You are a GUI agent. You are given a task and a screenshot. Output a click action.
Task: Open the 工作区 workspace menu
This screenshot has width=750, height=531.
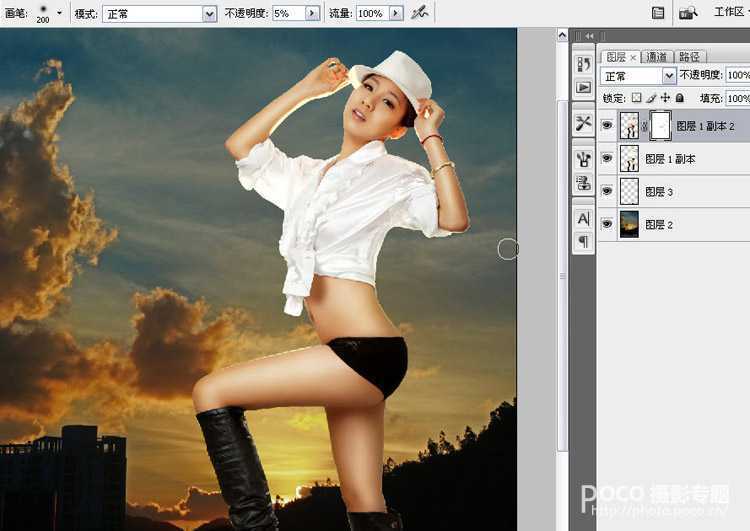(x=731, y=12)
